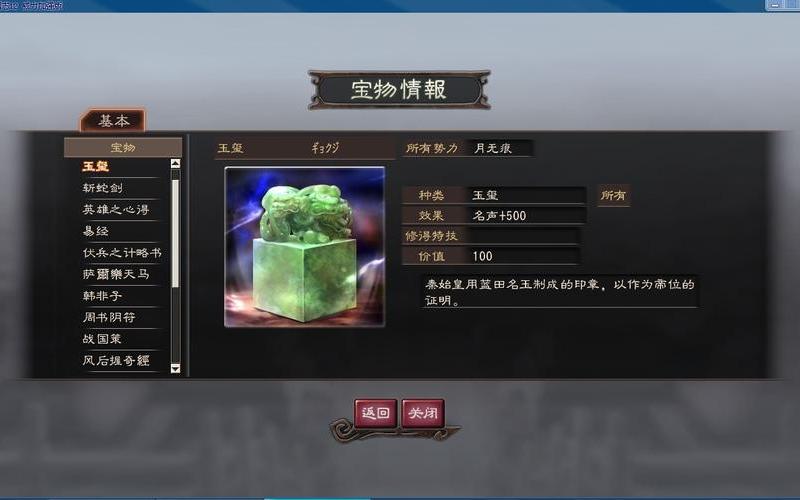Click the scroll down arrow in treasure list
The width and height of the screenshot is (800, 500).
(x=176, y=368)
